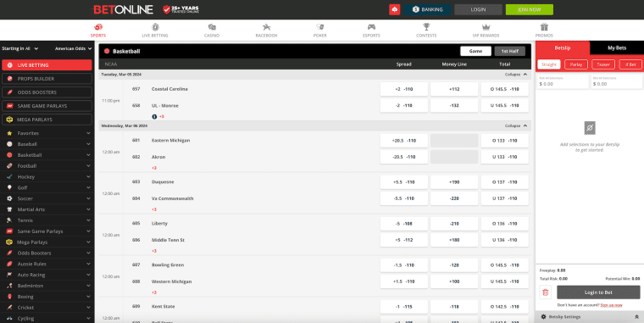Open sidebar Same Game Parlays button
Screen dimensions: 644x323
(47, 106)
